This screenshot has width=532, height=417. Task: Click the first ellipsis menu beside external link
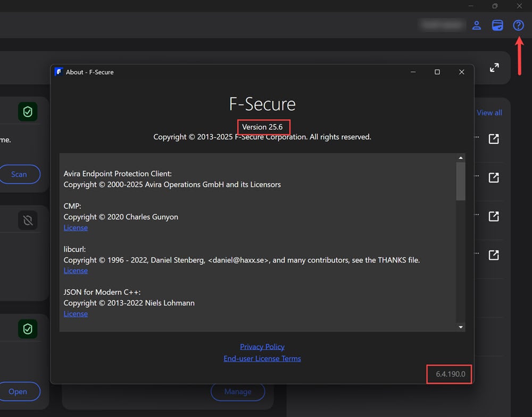pos(477,137)
